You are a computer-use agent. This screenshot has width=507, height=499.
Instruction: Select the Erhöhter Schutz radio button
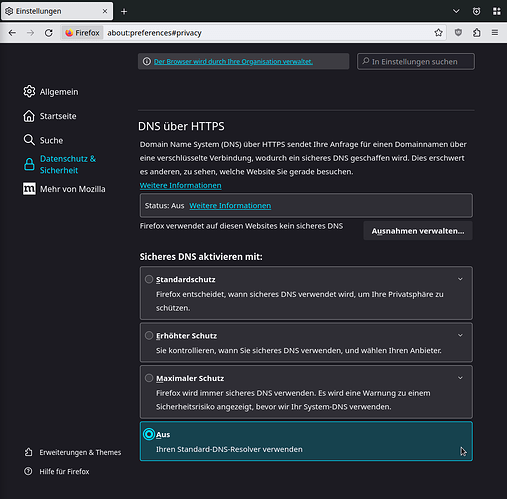click(149, 335)
